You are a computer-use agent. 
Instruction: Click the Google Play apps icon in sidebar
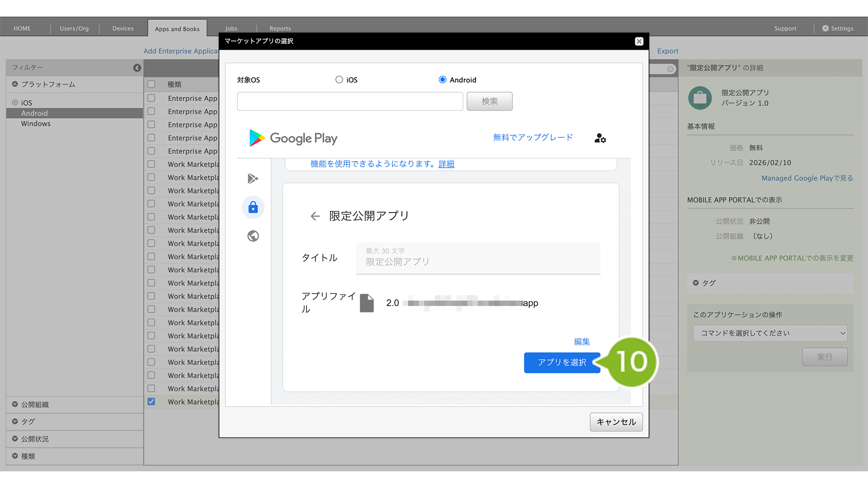[253, 179]
